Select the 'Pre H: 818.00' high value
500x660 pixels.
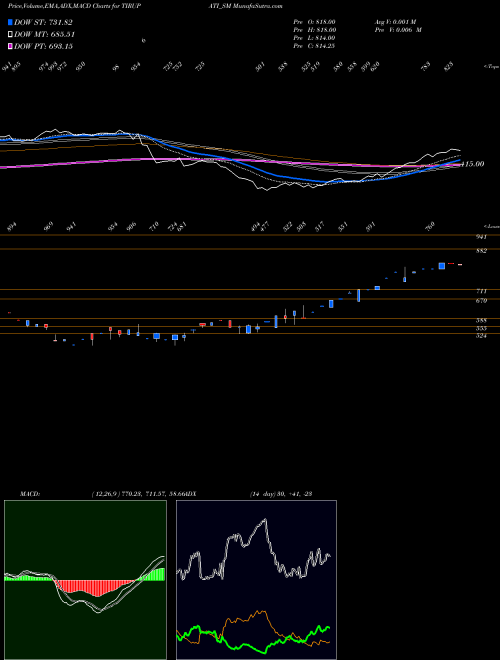[x=314, y=30]
